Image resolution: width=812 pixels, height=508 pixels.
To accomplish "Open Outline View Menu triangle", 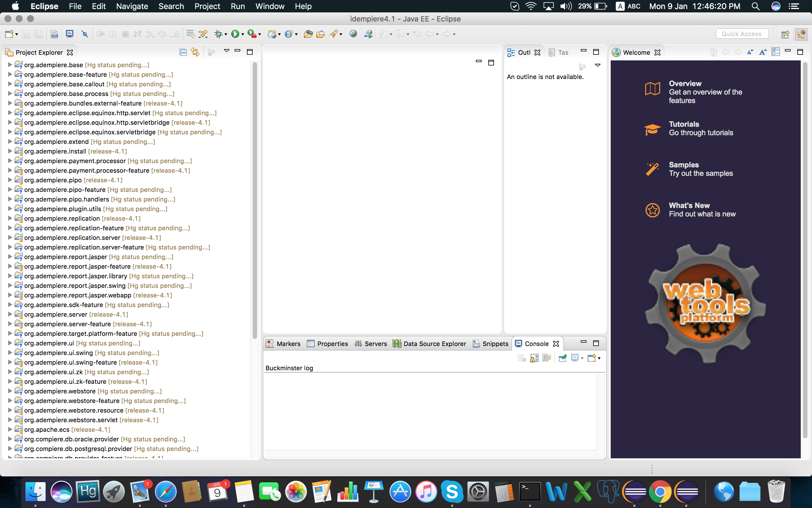I will (598, 65).
